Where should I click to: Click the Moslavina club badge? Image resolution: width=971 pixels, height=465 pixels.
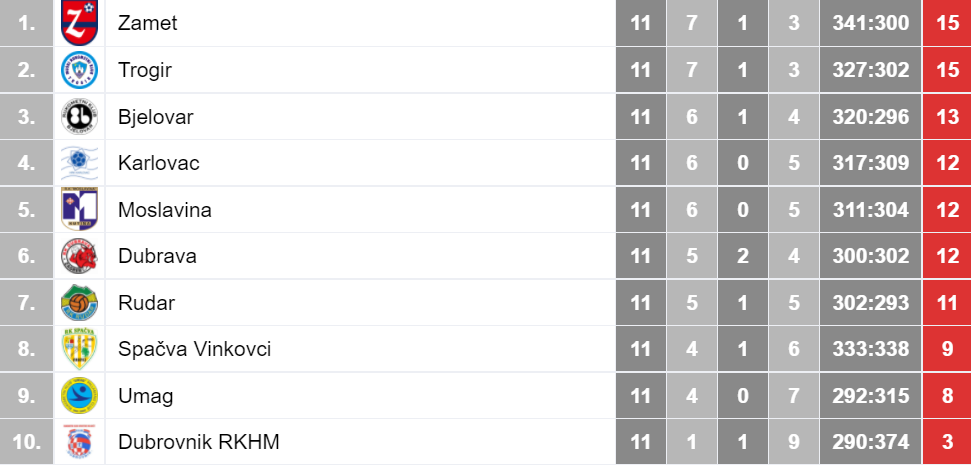pyautogui.click(x=79, y=209)
